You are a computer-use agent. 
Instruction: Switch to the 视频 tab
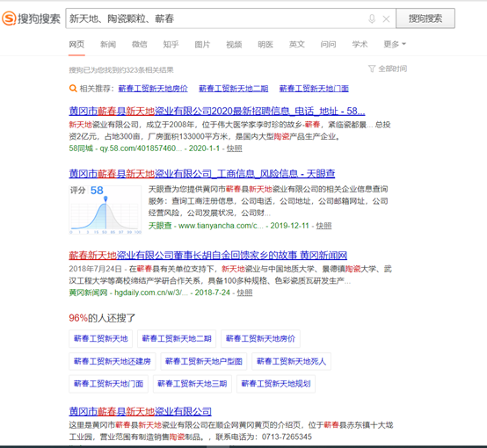[x=234, y=45]
